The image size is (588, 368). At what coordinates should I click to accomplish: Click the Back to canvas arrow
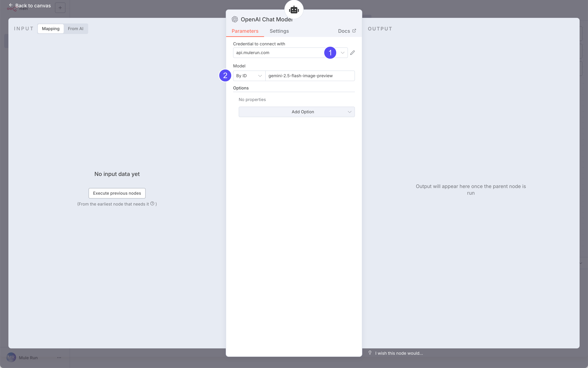coord(11,5)
